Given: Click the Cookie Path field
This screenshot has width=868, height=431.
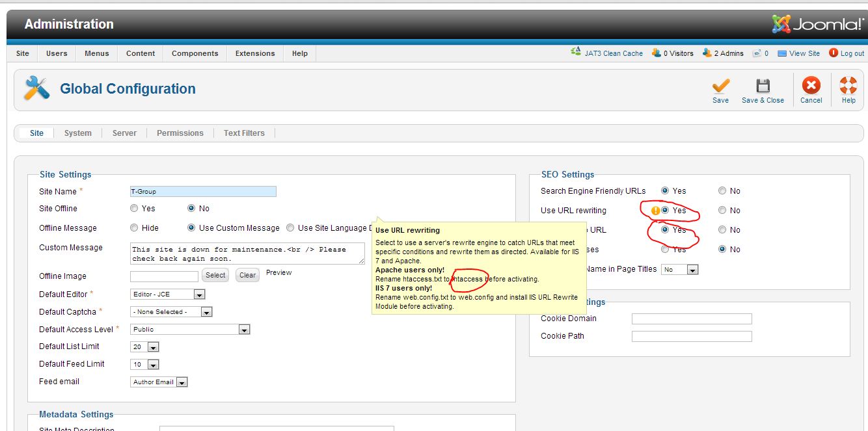Looking at the screenshot, I should point(692,336).
